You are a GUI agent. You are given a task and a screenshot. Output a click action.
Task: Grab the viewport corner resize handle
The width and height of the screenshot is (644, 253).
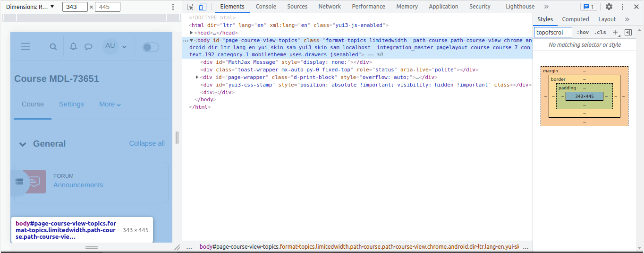[x=177, y=247]
